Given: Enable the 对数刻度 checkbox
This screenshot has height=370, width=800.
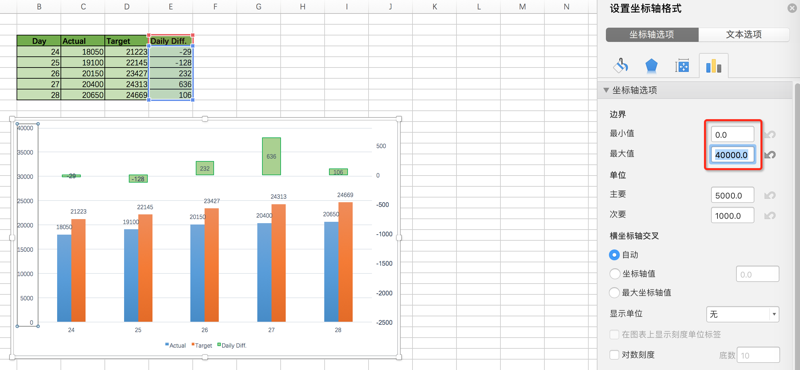Looking at the screenshot, I should click(615, 355).
